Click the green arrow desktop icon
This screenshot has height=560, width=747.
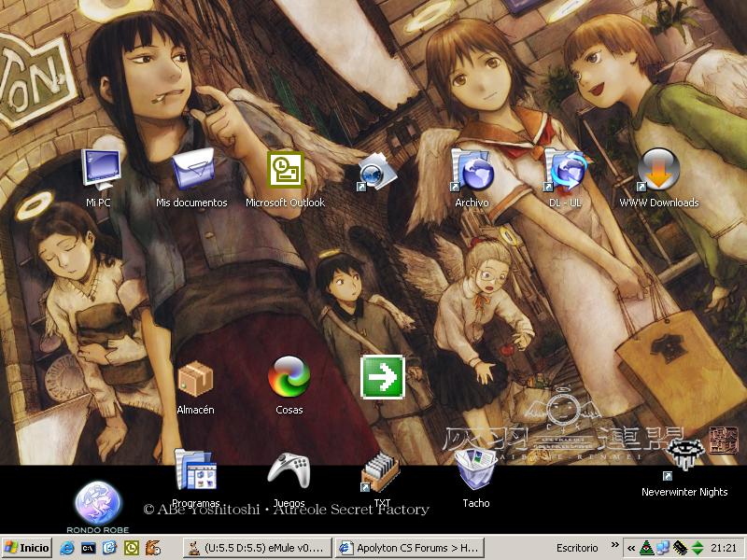pyautogui.click(x=382, y=376)
